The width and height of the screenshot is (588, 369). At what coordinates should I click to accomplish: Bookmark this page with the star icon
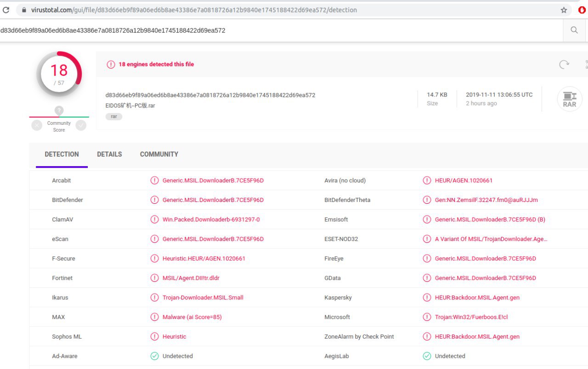[x=564, y=10]
